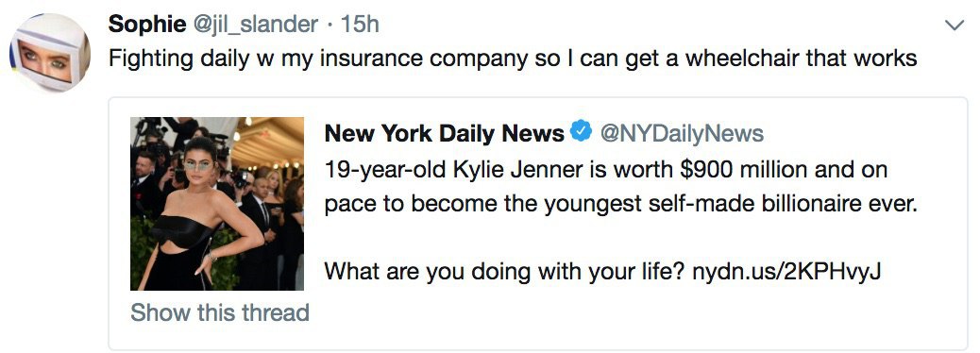Click Show this thread
Viewport: 980px width, 353px height.
pyautogui.click(x=220, y=312)
